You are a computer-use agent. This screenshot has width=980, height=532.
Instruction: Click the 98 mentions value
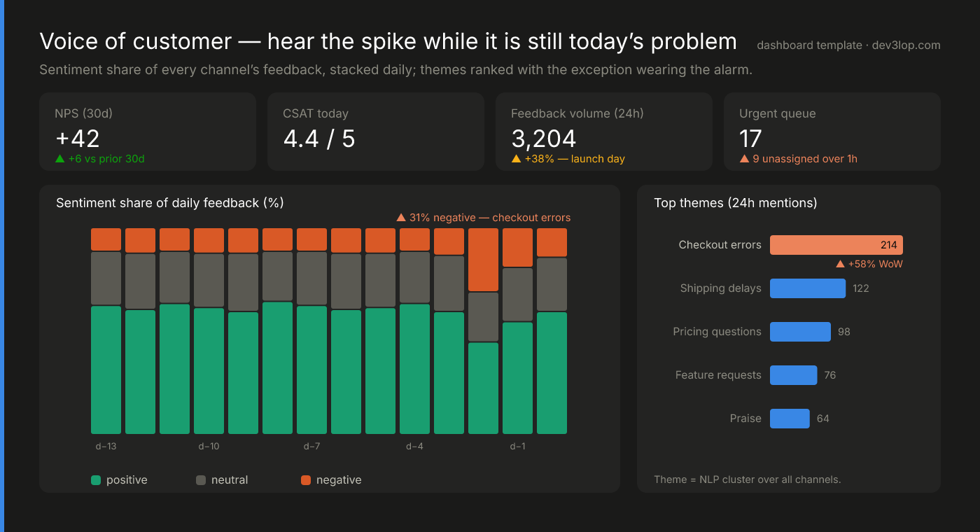(844, 332)
